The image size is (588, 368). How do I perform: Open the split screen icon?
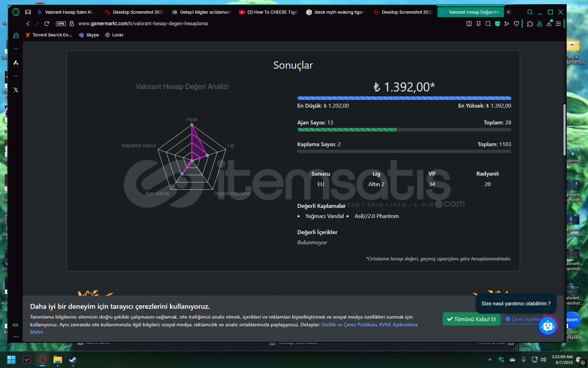point(469,23)
